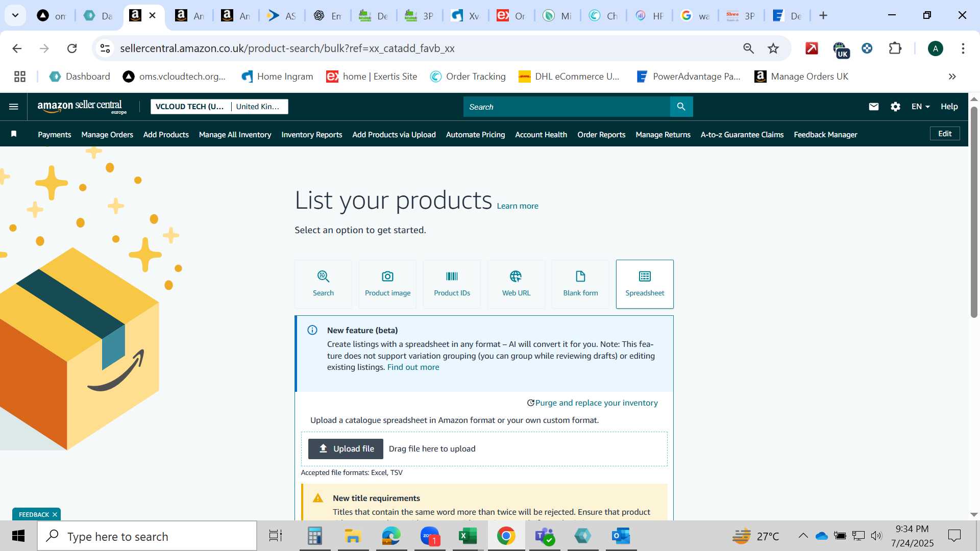Open the VCLOUD TECH account switcher
Image resolution: width=980 pixels, height=551 pixels.
click(x=190, y=107)
